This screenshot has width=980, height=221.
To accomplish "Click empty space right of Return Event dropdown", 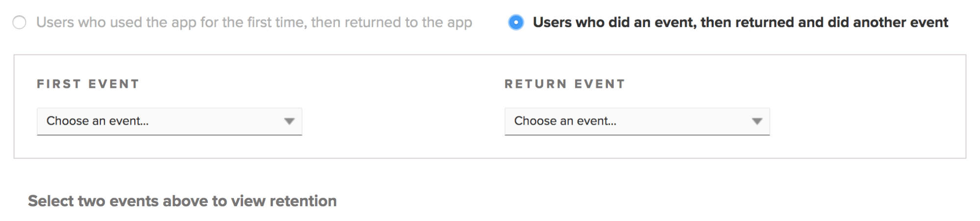I will click(863, 121).
